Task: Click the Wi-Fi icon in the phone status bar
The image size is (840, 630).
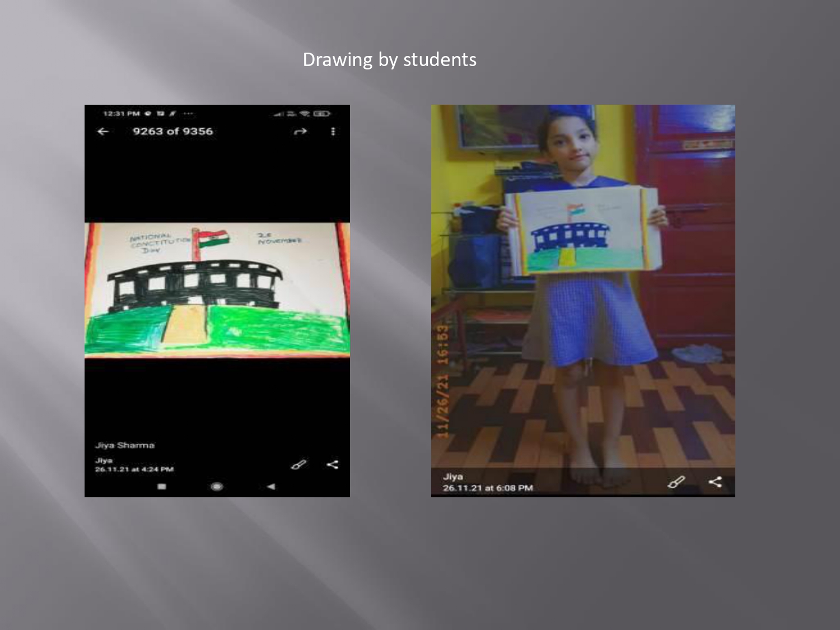Action: (x=305, y=114)
